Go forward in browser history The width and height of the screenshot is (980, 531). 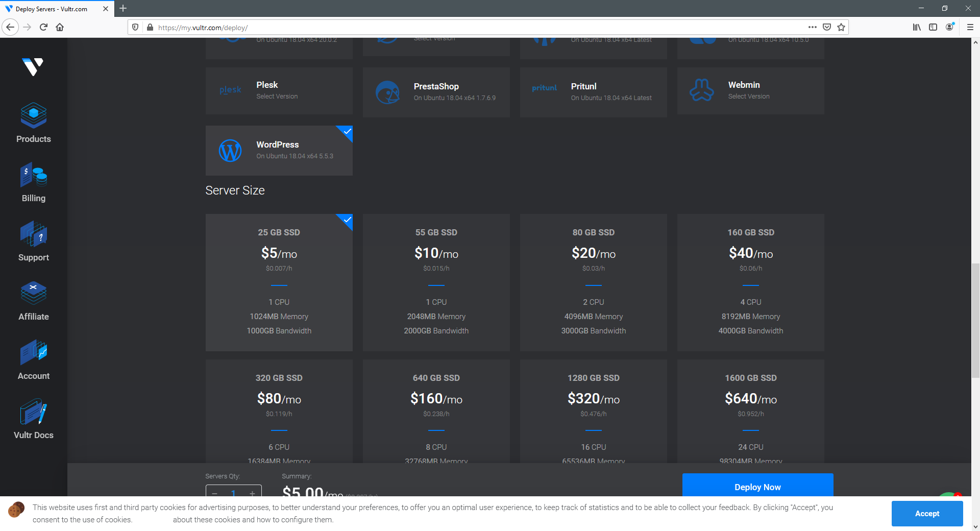click(x=27, y=27)
